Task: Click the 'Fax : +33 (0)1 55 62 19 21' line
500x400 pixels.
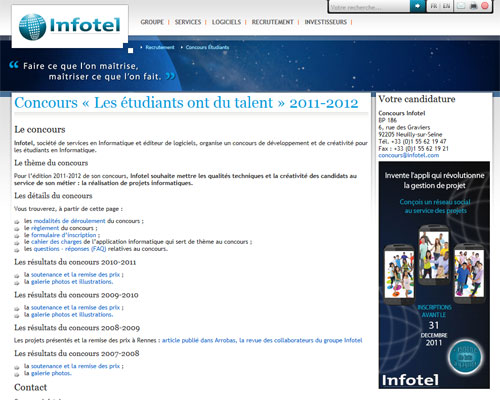Action: (x=413, y=148)
